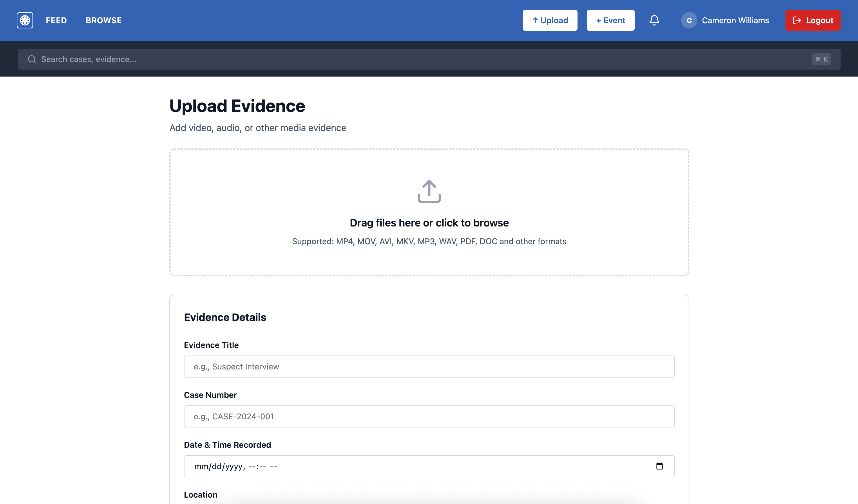The height and width of the screenshot is (504, 858).
Task: Click the search magnifier icon
Action: [32, 59]
